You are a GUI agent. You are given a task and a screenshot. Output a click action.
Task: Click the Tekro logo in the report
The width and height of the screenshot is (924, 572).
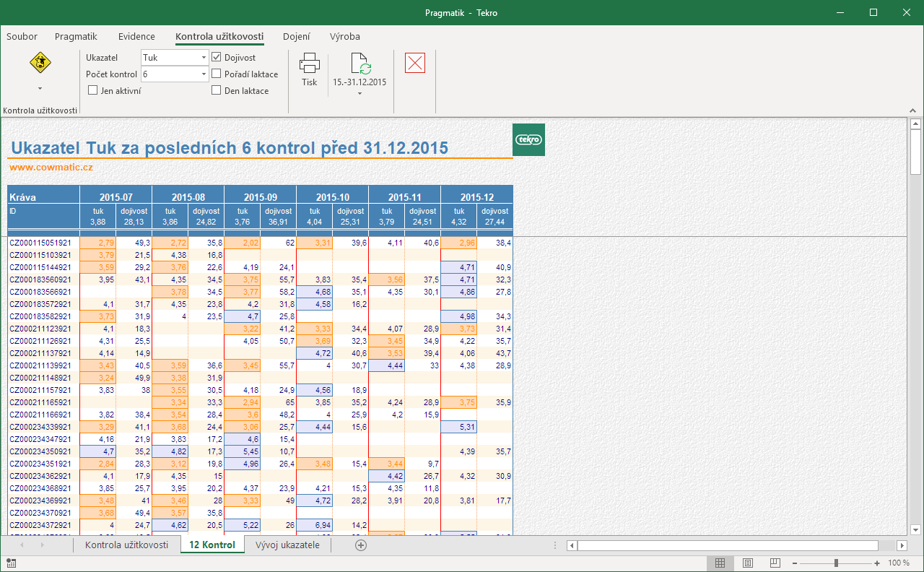tap(529, 139)
